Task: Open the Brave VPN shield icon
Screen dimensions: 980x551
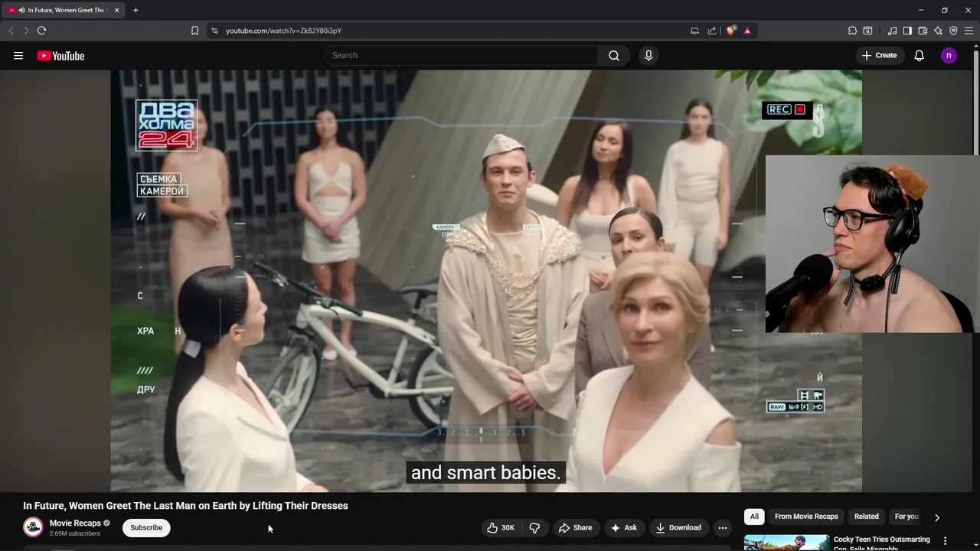Action: click(953, 31)
